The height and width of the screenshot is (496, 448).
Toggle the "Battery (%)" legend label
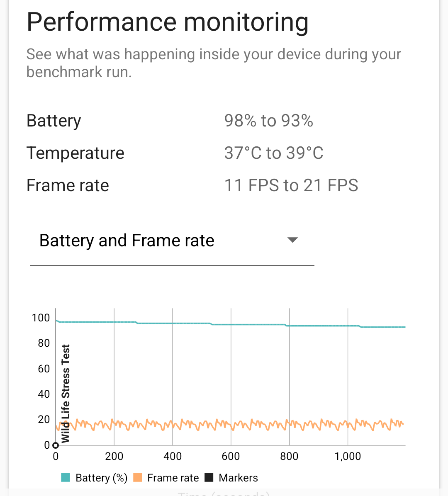pos(101,478)
